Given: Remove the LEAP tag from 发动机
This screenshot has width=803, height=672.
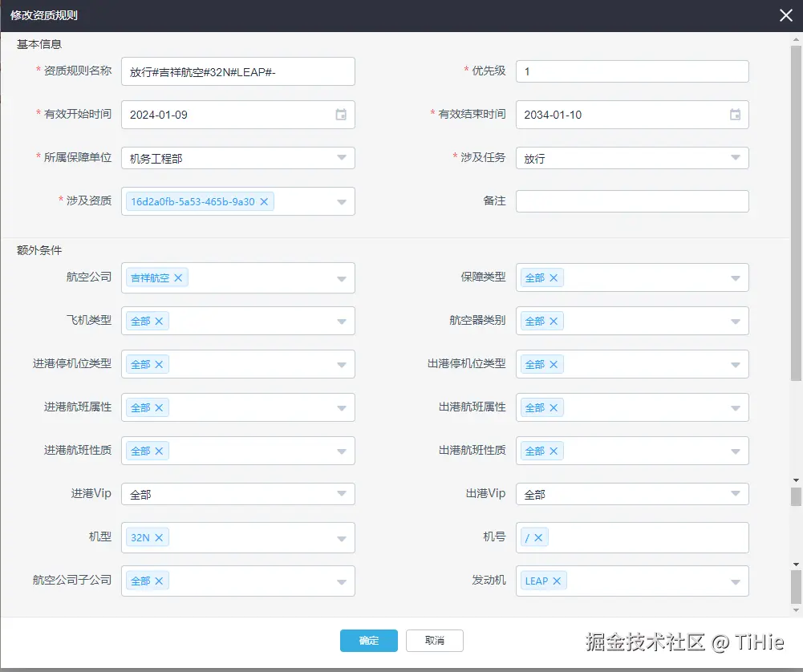Looking at the screenshot, I should coord(558,581).
